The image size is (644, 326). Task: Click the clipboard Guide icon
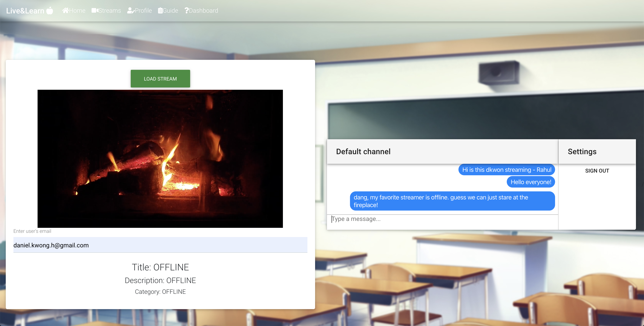tap(160, 11)
